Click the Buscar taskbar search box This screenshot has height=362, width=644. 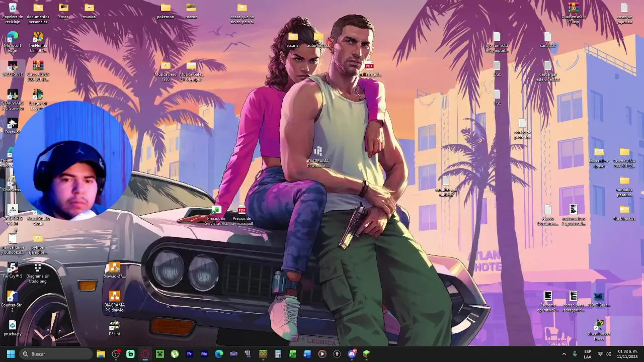tap(56, 354)
